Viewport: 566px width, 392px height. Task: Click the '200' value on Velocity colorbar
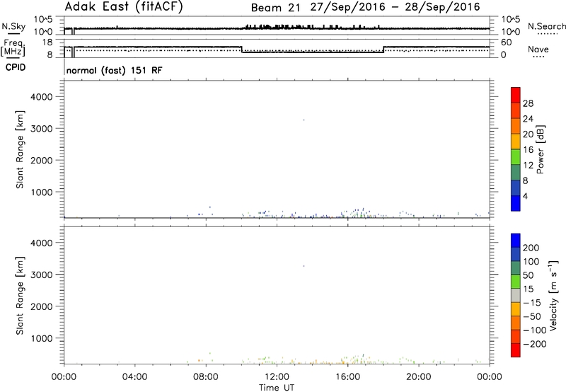coord(531,248)
